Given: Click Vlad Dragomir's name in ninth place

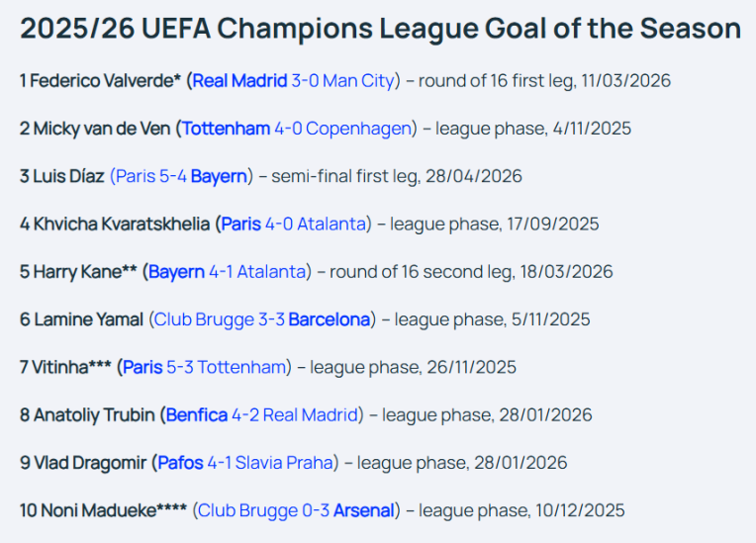Looking at the screenshot, I should coord(90,463).
